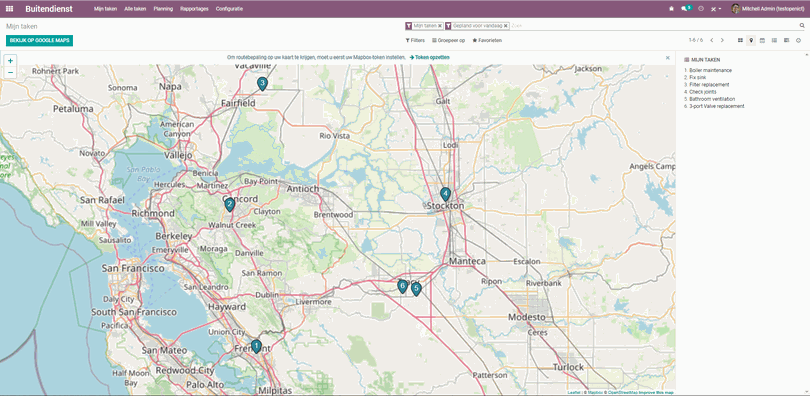Open the apps grid menu
This screenshot has height=396, width=810.
[x=9, y=9]
